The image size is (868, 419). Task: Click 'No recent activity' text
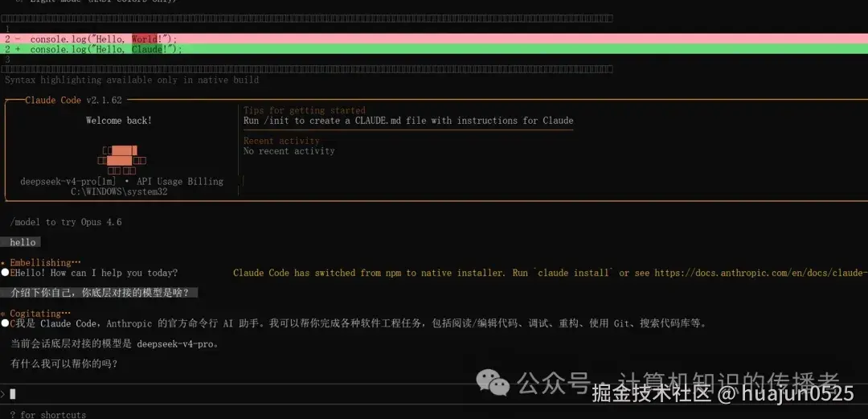point(289,150)
